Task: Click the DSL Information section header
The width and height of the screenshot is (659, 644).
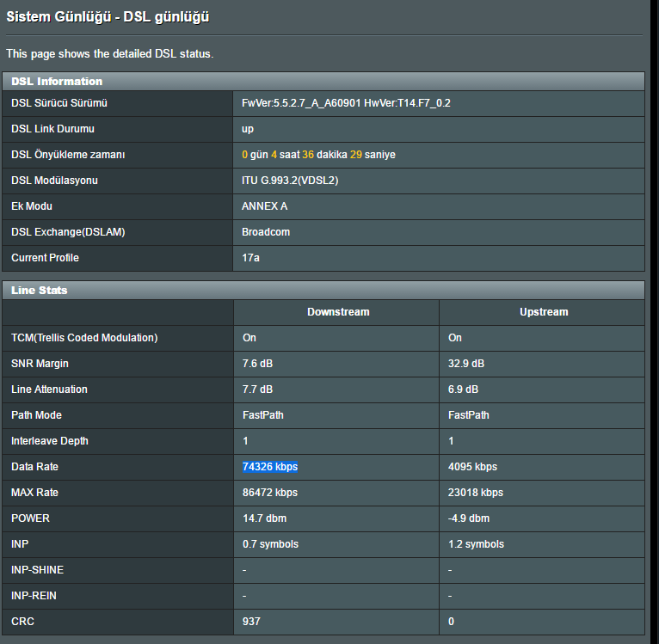Action: [323, 81]
